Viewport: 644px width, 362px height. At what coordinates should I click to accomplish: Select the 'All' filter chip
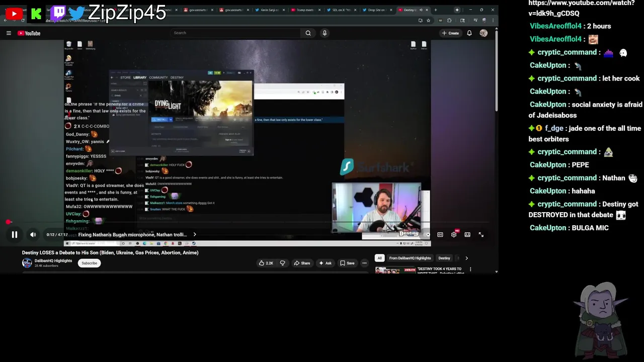click(x=380, y=258)
